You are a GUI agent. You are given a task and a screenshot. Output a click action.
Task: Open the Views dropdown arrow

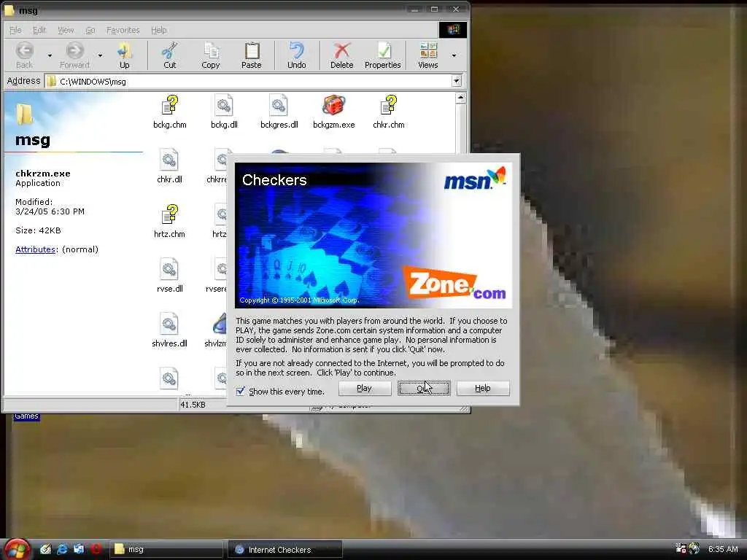tap(454, 55)
